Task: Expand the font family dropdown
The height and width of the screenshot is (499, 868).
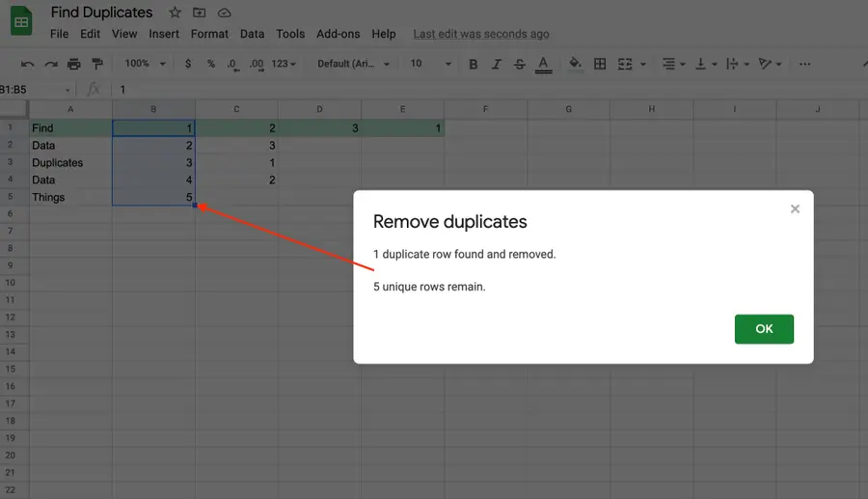Action: [x=353, y=64]
